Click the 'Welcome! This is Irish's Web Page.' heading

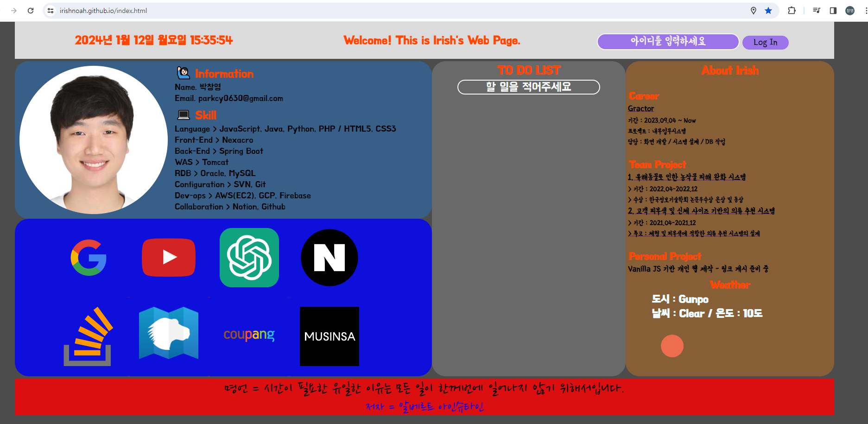pos(432,40)
